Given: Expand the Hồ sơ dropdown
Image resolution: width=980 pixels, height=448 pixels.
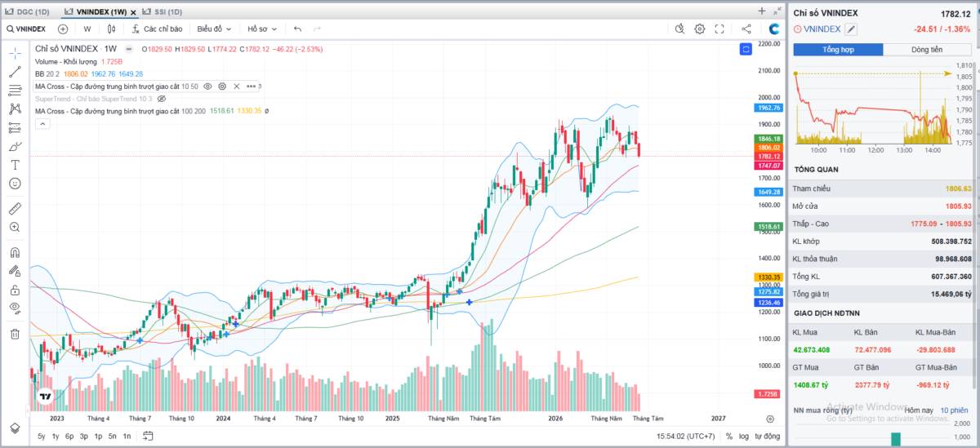Looking at the screenshot, I should [x=261, y=29].
